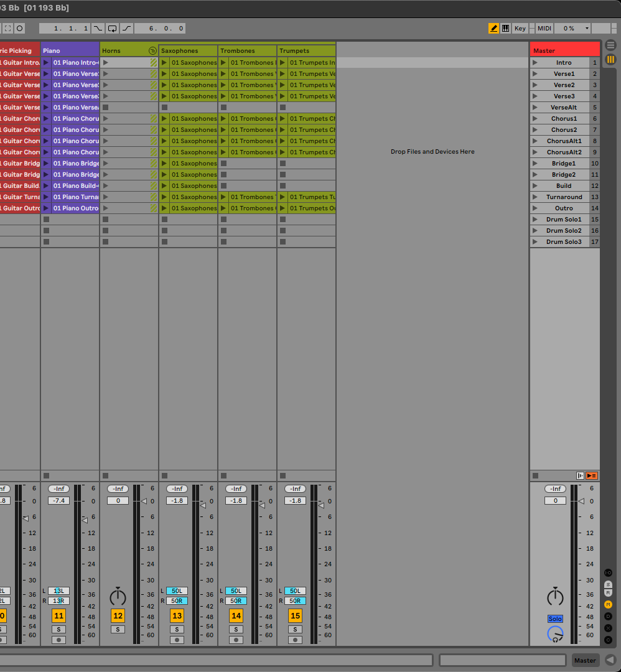Image resolution: width=621 pixels, height=672 pixels.
Task: Select the Piano track header
Action: click(70, 50)
